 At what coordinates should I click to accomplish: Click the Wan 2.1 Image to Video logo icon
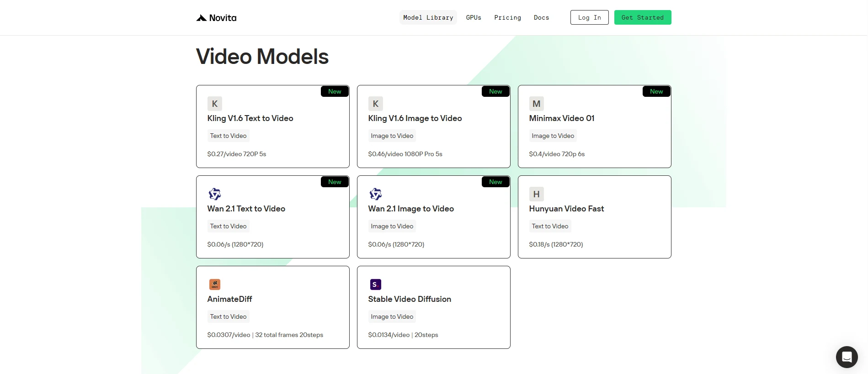[376, 194]
